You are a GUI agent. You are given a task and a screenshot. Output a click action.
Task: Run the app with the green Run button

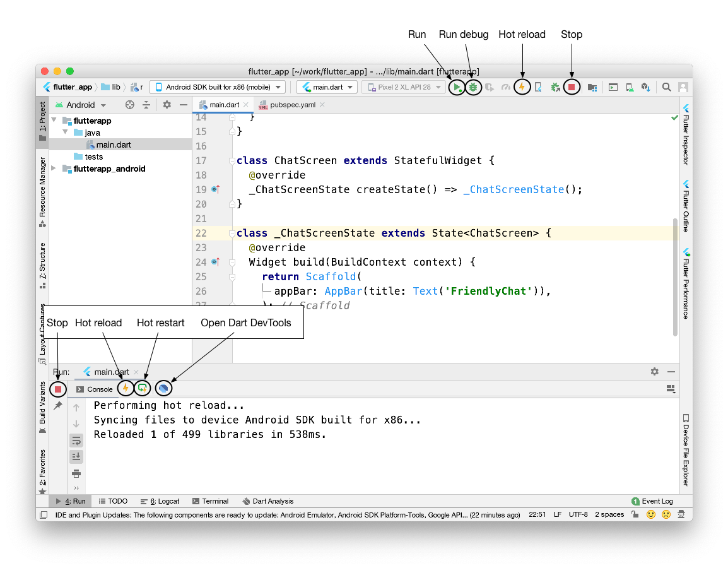457,87
